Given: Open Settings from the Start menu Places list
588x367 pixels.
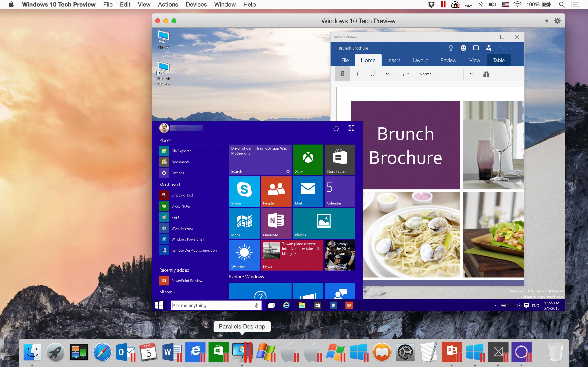Looking at the screenshot, I should 178,173.
